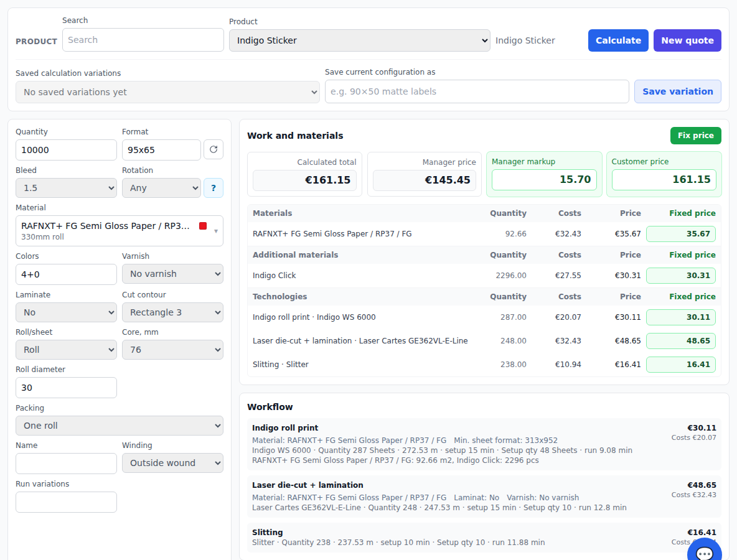Edit Indigo Click fixed price 30.31
Viewport: 737px width, 560px height.
pyautogui.click(x=681, y=275)
